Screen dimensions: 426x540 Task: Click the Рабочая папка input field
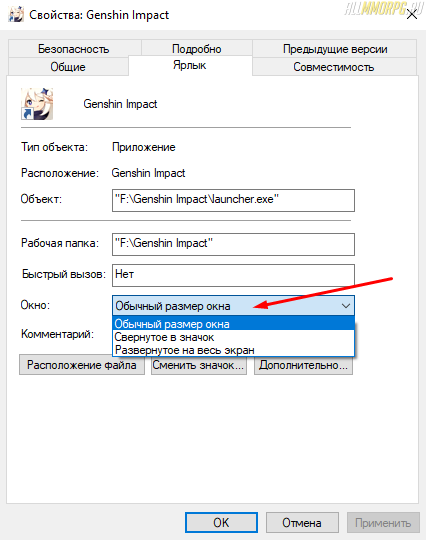233,244
